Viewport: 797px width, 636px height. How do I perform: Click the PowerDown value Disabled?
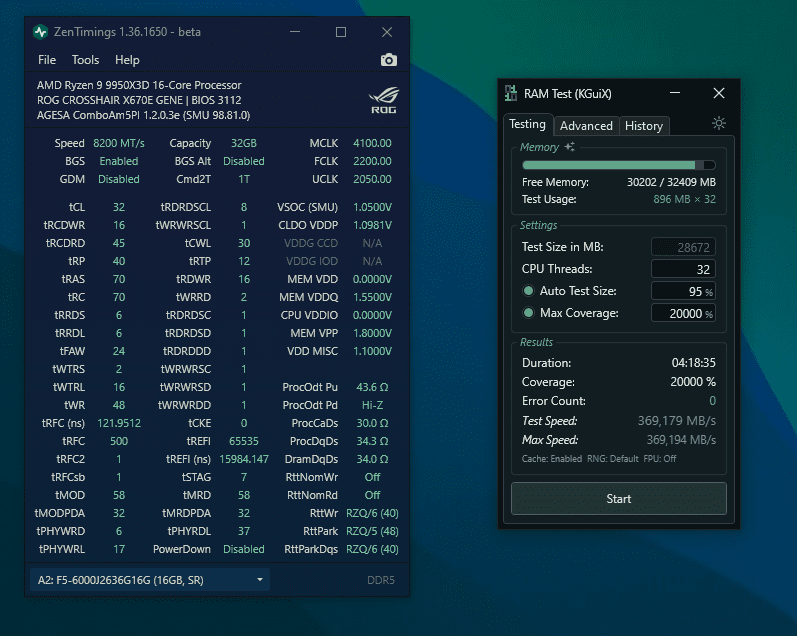[x=244, y=549]
